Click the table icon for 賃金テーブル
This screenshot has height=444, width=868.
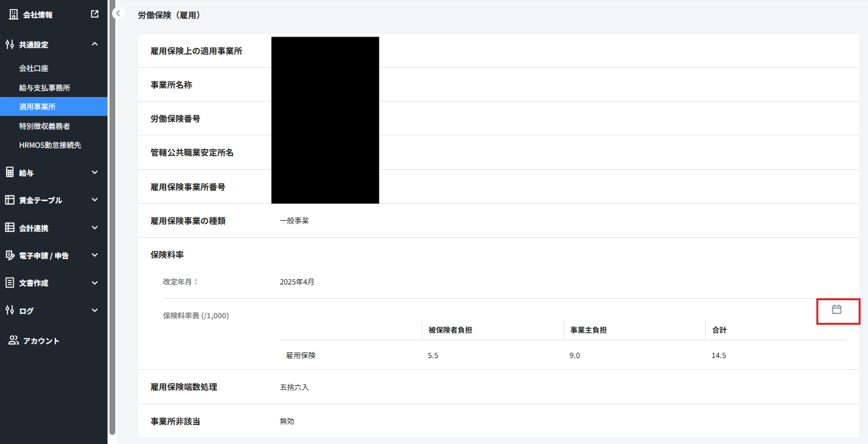[x=10, y=200]
